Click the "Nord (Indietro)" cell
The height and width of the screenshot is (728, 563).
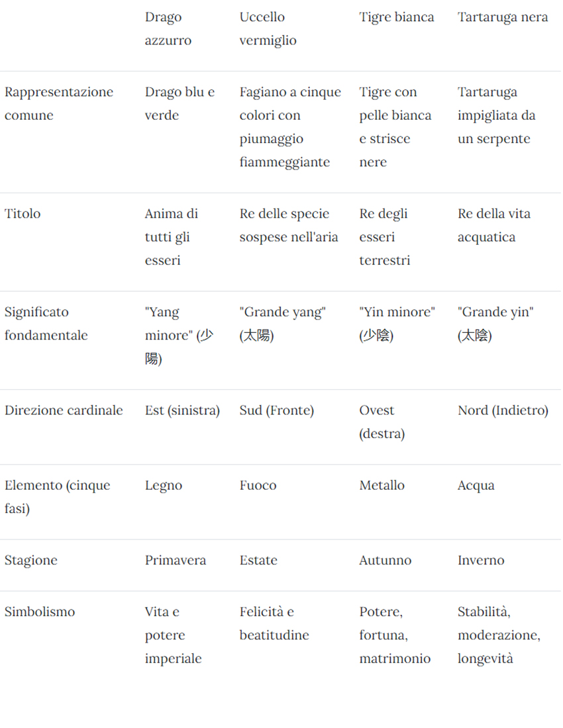coord(503,410)
